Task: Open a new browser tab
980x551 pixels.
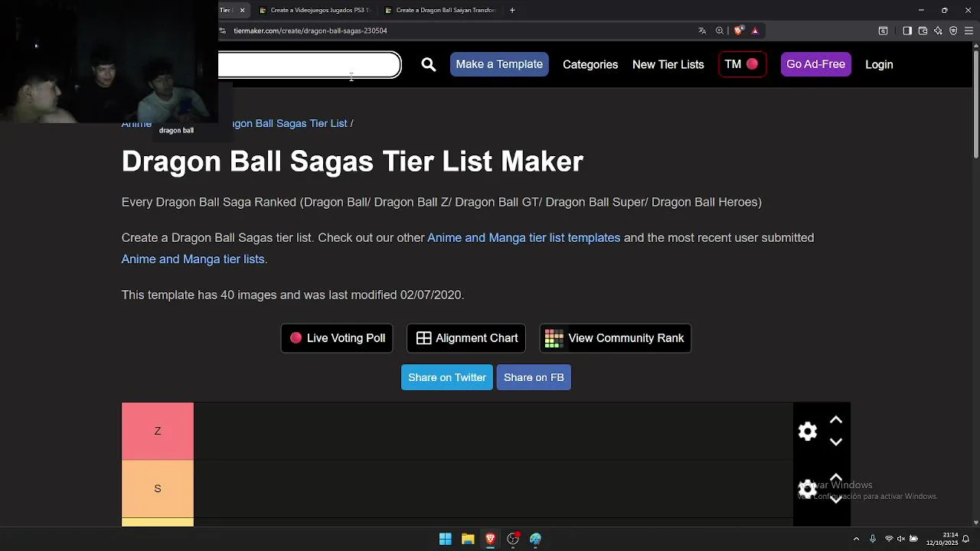Action: (x=512, y=10)
